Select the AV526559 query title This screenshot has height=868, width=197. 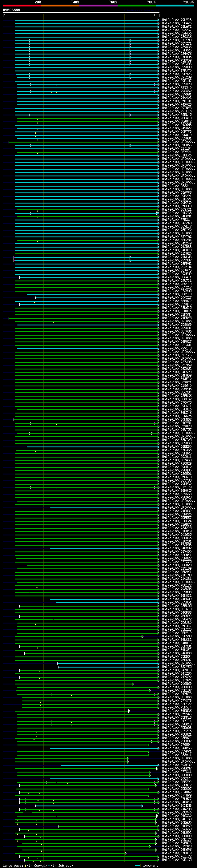tap(11, 10)
